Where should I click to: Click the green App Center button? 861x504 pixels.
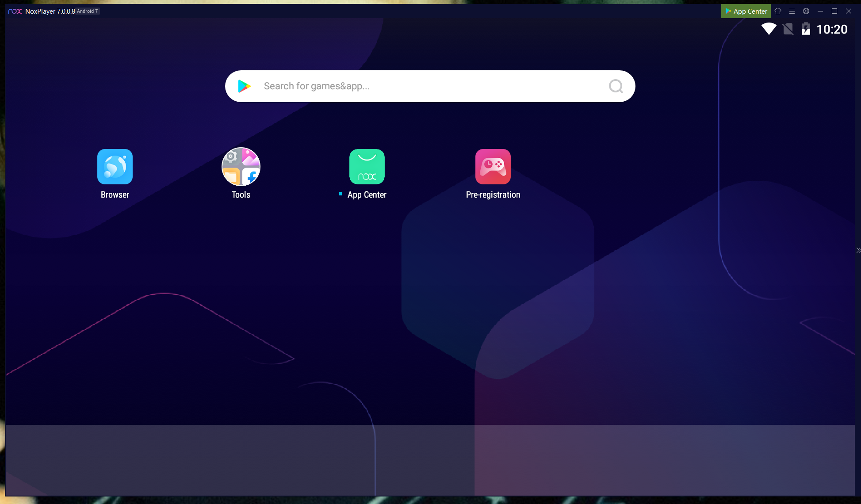click(x=746, y=11)
